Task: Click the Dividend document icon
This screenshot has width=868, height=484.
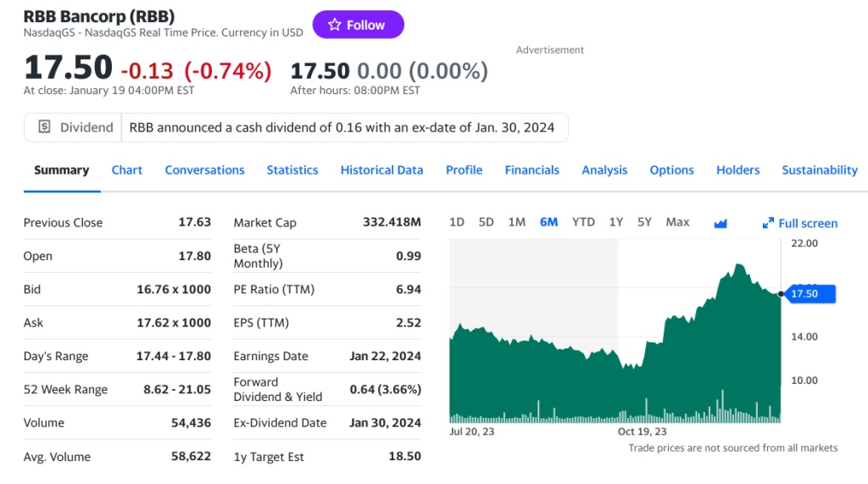Action: (x=44, y=127)
